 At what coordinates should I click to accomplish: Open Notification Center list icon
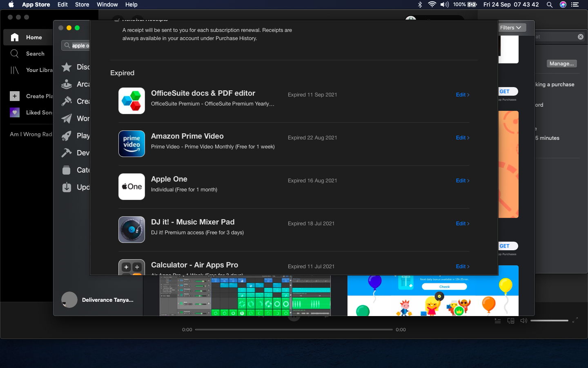pyautogui.click(x=575, y=4)
